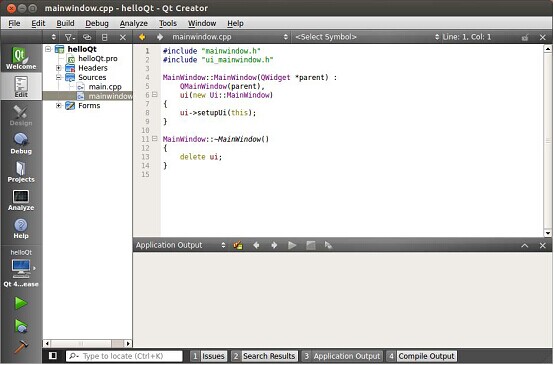Image resolution: width=554 pixels, height=365 pixels.
Task: Show the Issues output pane
Action: coord(209,356)
